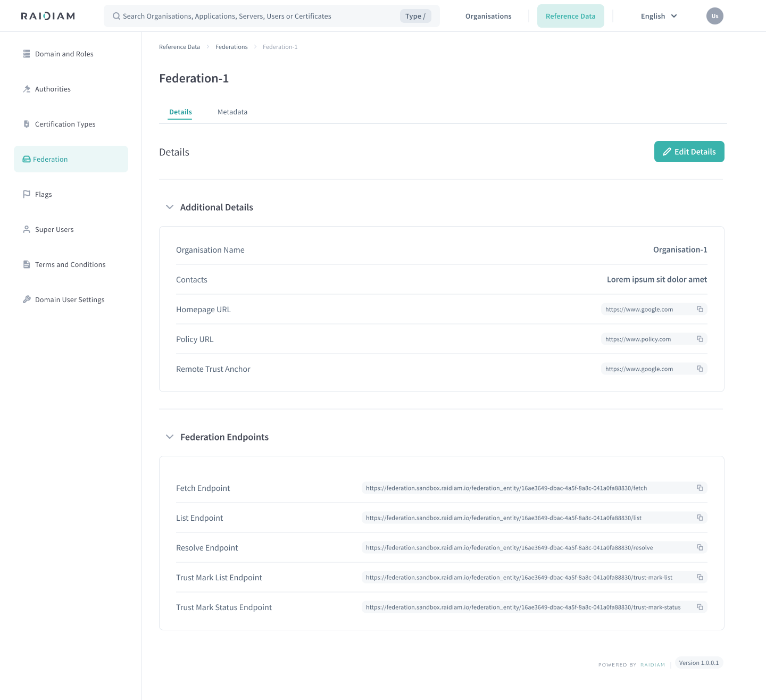The image size is (766, 700).
Task: Open the Organisations menu item
Action: coord(488,16)
